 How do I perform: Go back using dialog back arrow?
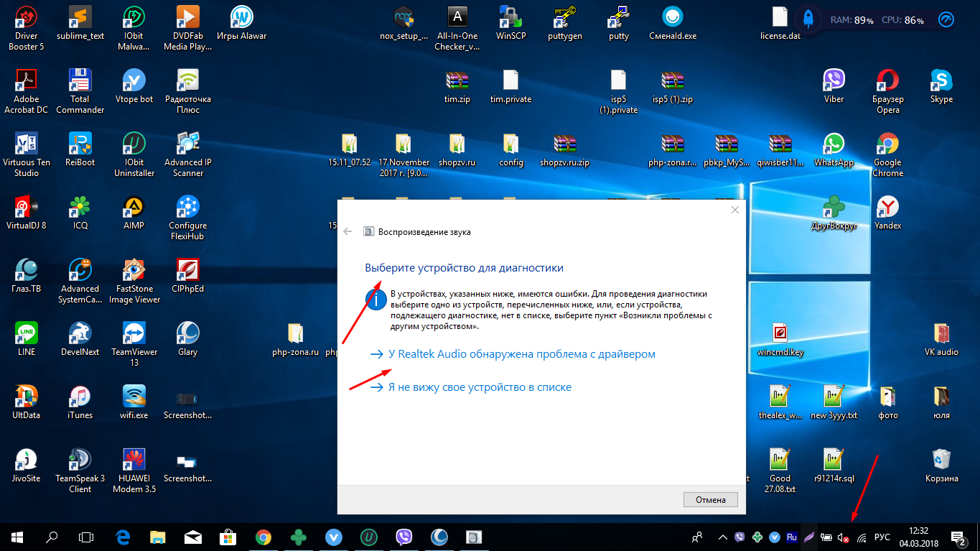(x=348, y=231)
